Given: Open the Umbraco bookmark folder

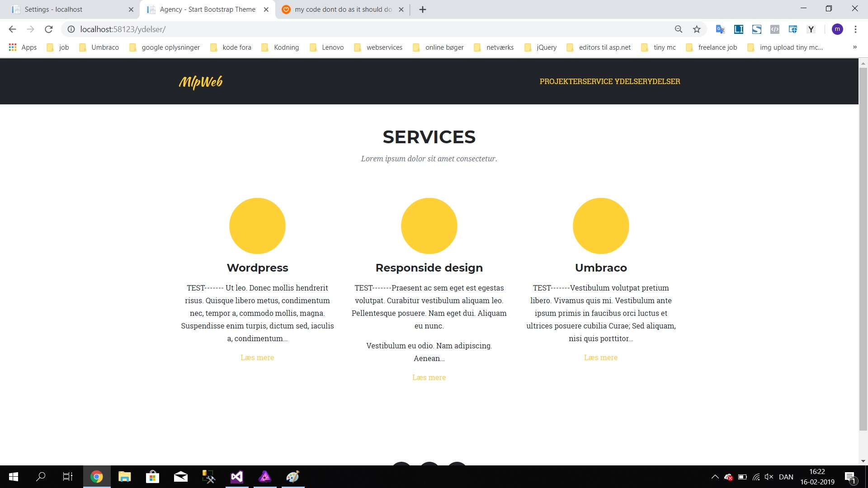Looking at the screenshot, I should point(99,47).
